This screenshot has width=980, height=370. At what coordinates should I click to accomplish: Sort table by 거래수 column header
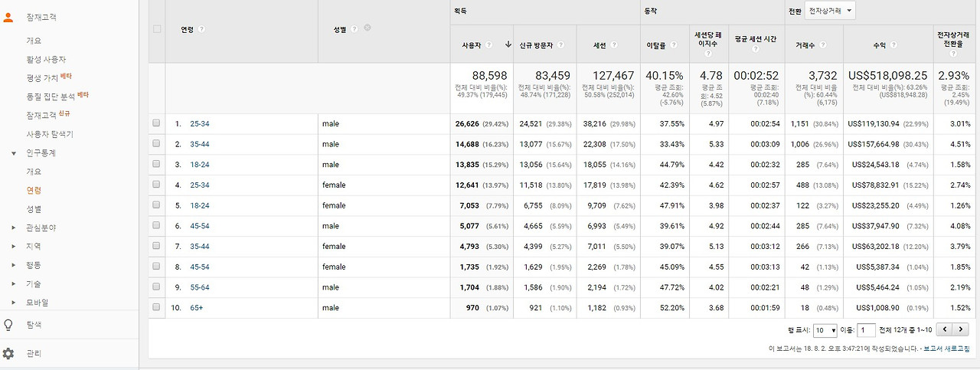[805, 46]
